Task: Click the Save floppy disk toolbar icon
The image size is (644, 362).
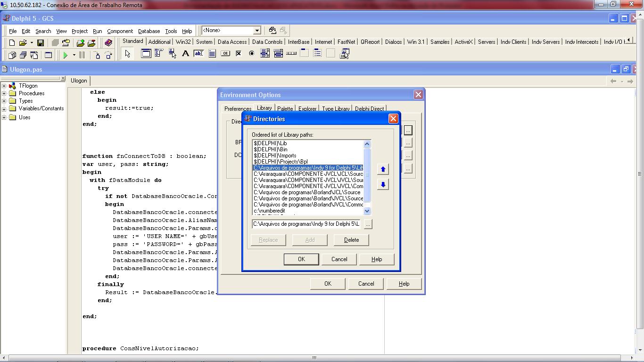Action: 41,43
